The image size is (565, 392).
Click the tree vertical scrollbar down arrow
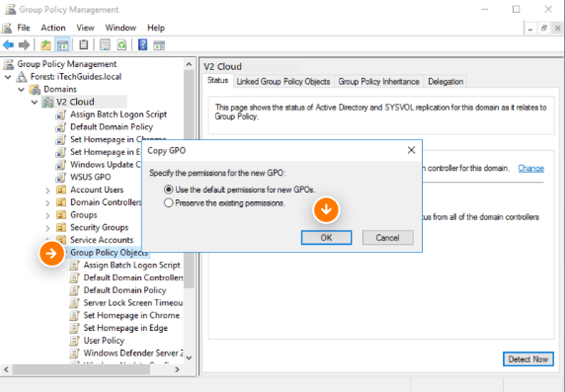point(189,357)
